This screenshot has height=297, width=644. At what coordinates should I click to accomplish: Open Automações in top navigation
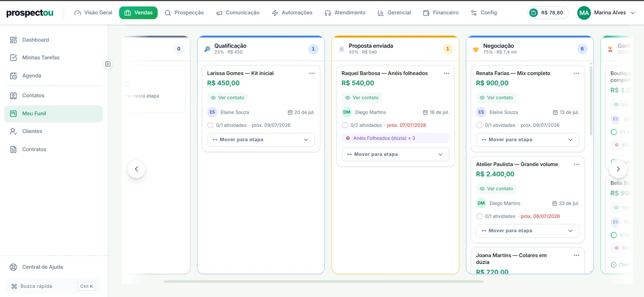point(292,13)
